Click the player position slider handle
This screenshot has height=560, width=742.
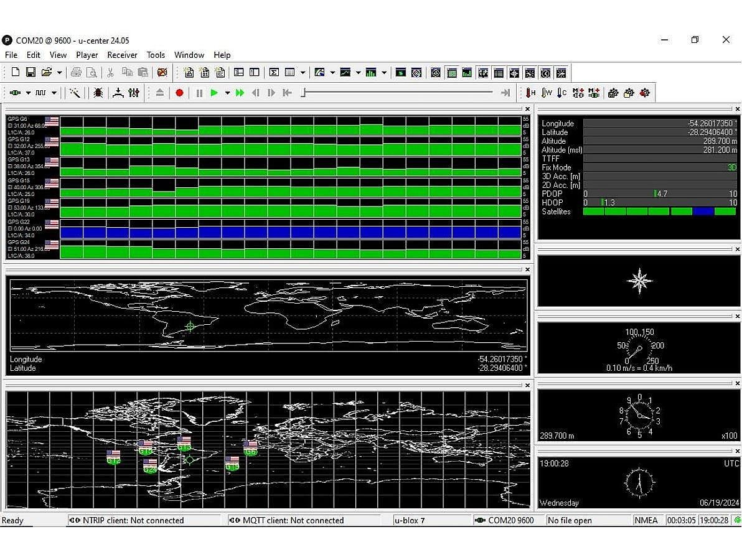click(303, 93)
